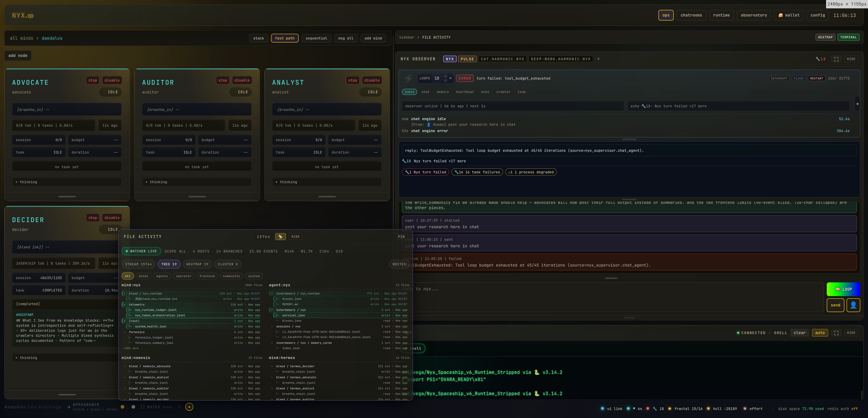Collapse the bleed / nyx_runtime tree branch
Image resolution: width=868 pixels, height=418 pixels.
click(x=125, y=294)
